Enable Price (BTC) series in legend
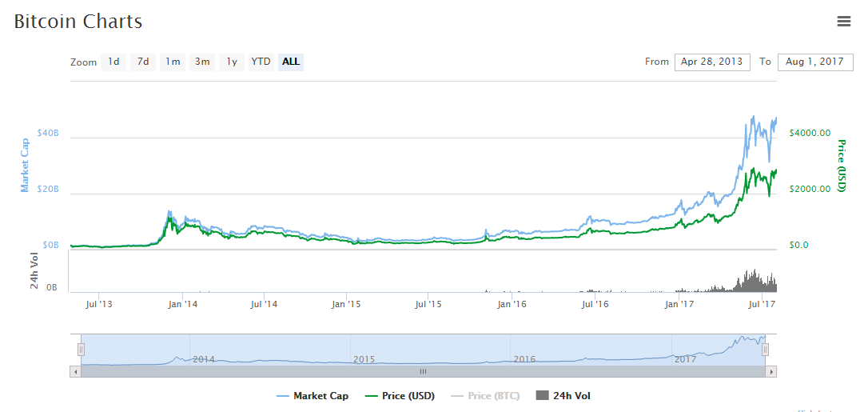 [x=485, y=396]
